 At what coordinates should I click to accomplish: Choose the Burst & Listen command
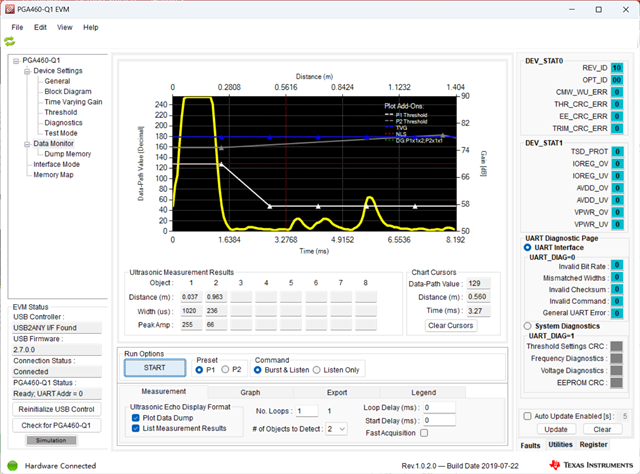[x=258, y=370]
